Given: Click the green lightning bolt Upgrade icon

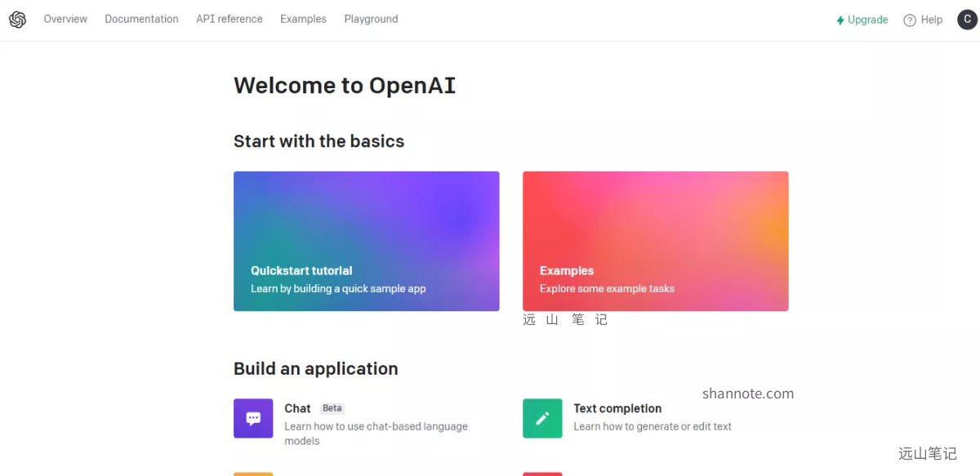Looking at the screenshot, I should pyautogui.click(x=840, y=20).
